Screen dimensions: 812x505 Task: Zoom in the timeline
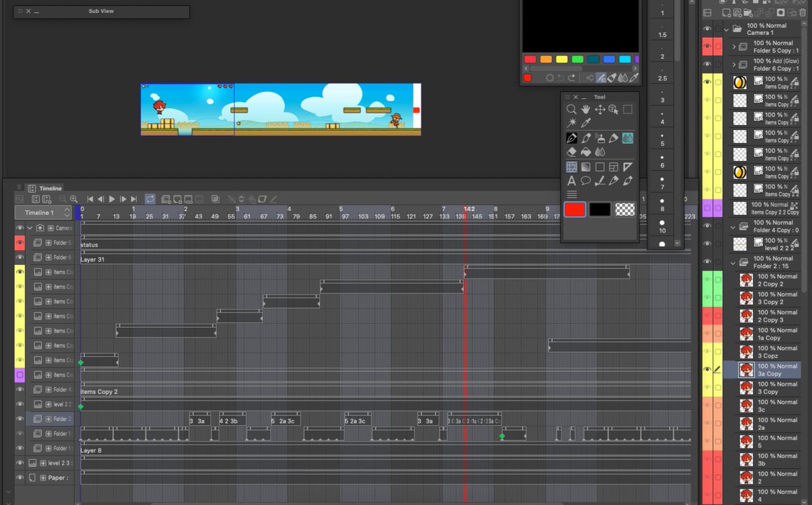pyautogui.click(x=73, y=199)
